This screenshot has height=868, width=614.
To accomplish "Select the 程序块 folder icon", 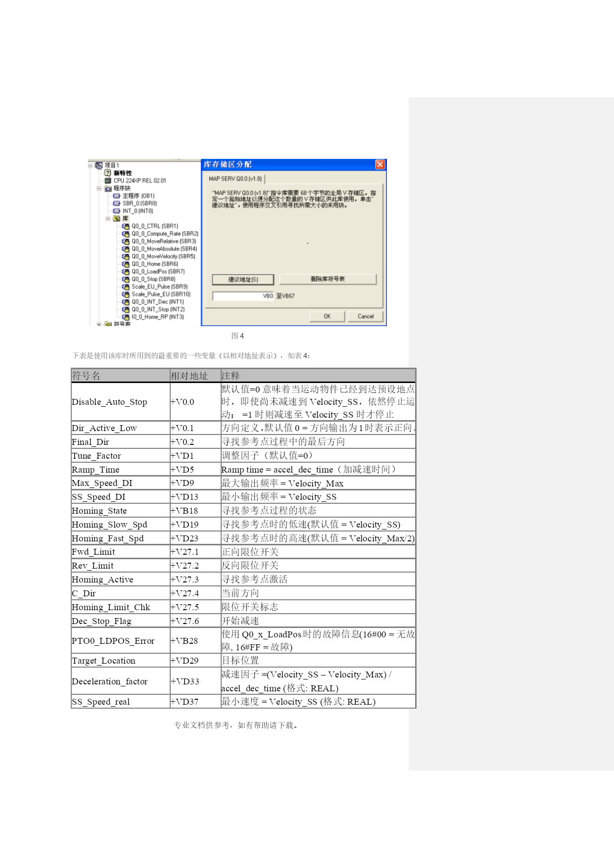I will pos(108,189).
